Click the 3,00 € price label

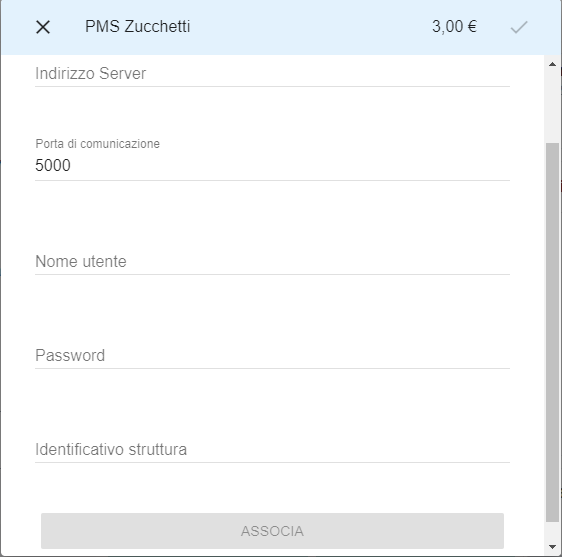(x=454, y=27)
